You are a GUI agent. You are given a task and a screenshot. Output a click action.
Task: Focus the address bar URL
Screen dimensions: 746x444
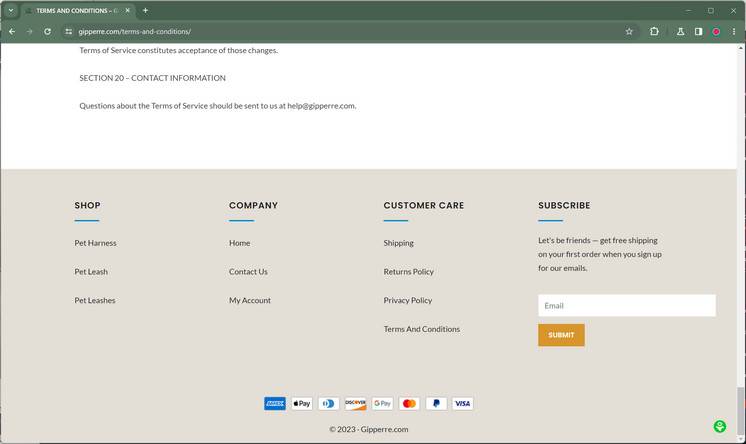pyautogui.click(x=135, y=31)
